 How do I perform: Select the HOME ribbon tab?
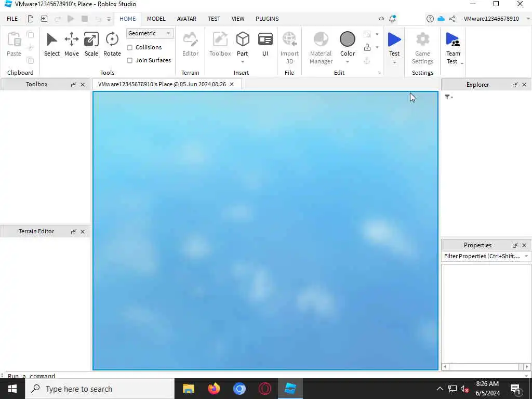[x=128, y=19]
